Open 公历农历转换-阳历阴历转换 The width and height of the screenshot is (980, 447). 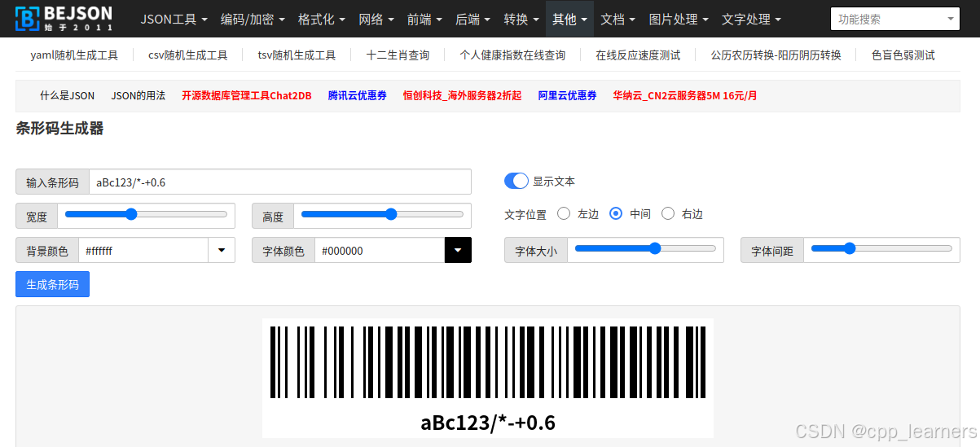(x=776, y=55)
